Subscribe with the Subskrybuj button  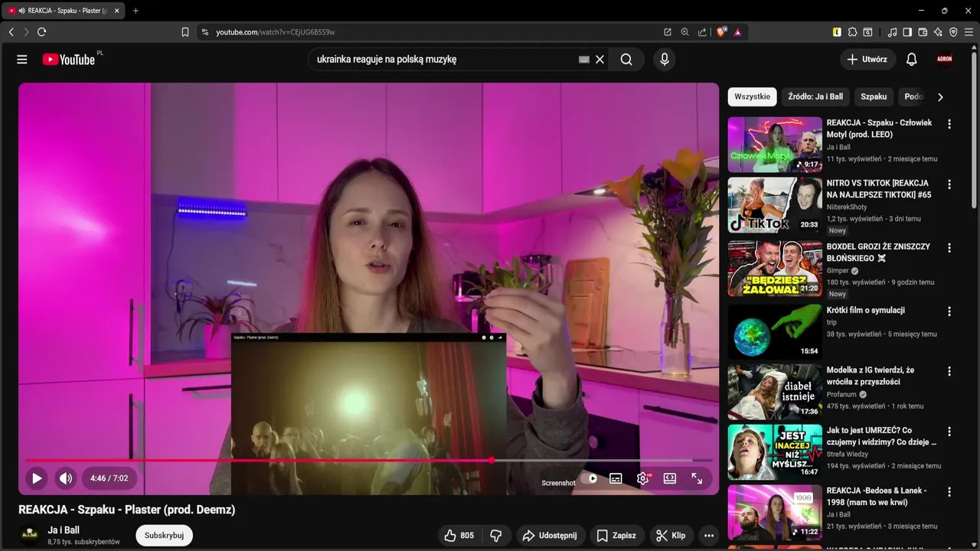click(164, 536)
